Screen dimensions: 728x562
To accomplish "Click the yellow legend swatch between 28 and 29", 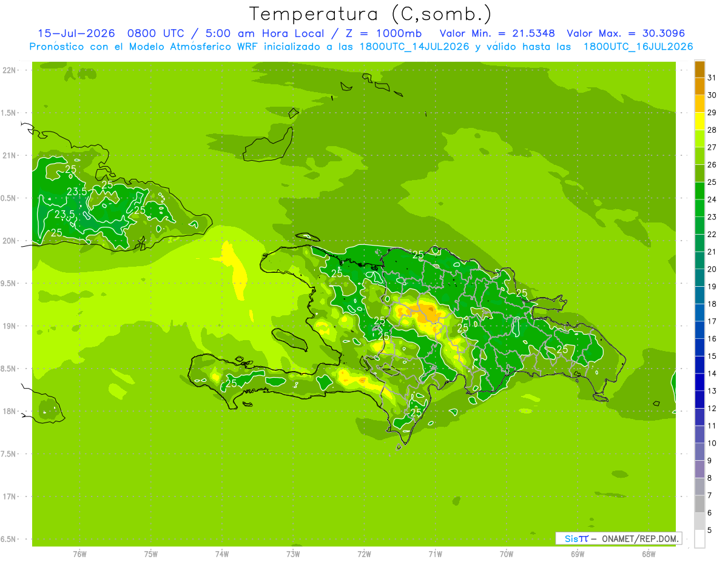I will click(699, 121).
